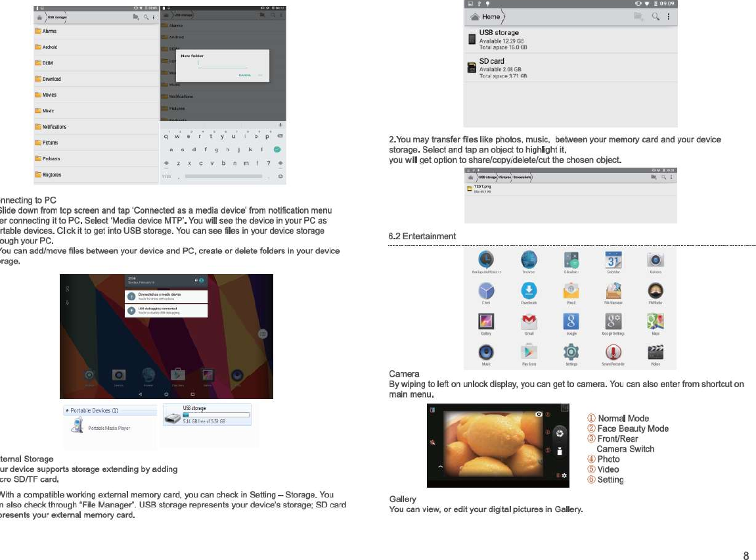Open the Ringtones folder

tap(96, 175)
